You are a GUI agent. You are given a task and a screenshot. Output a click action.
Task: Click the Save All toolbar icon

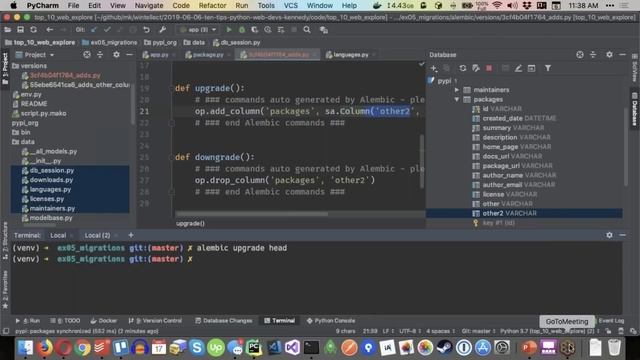click(x=20, y=30)
